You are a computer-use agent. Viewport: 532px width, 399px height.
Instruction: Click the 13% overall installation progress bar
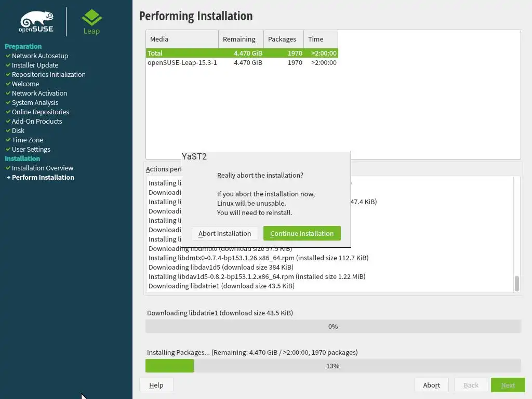pos(333,366)
